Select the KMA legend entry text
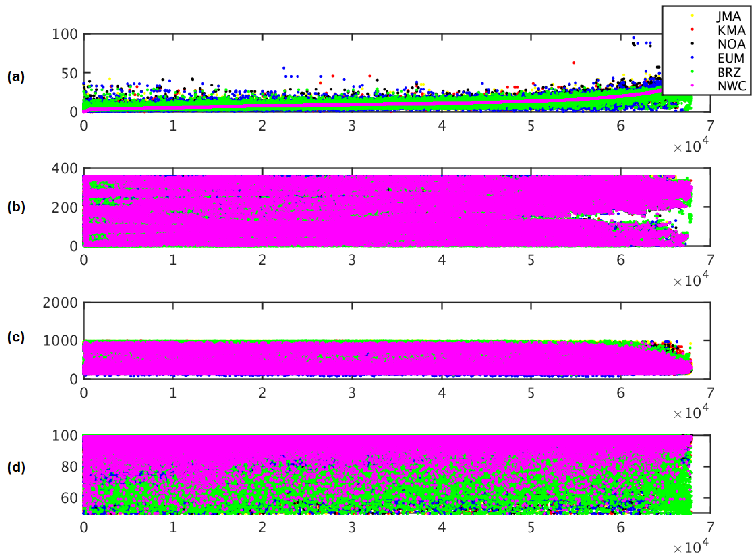 (x=730, y=30)
